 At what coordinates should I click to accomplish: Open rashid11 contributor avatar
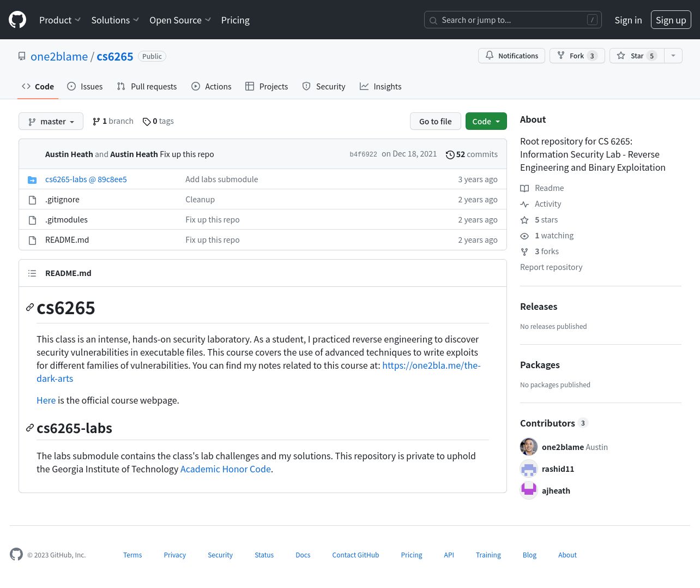pyautogui.click(x=529, y=469)
